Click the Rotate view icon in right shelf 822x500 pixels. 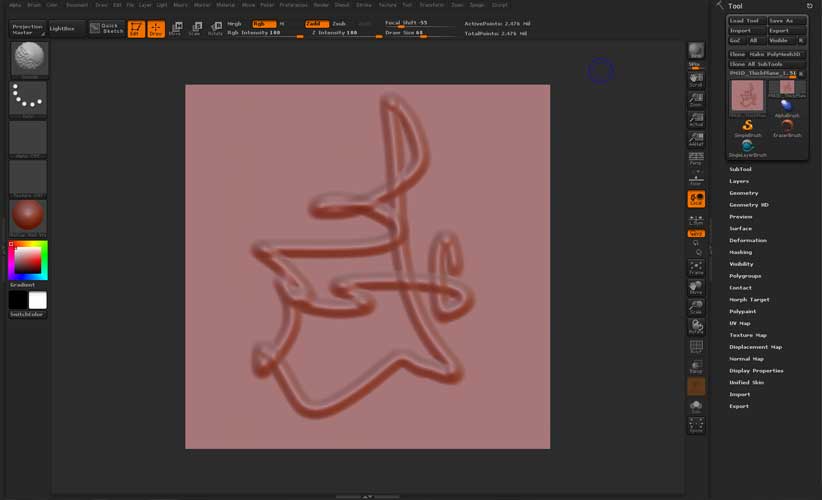[696, 327]
